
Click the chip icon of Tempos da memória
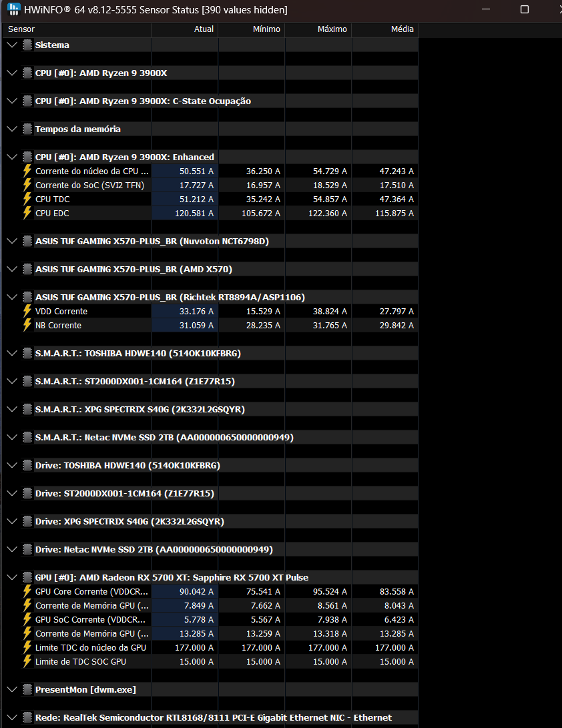click(x=27, y=129)
